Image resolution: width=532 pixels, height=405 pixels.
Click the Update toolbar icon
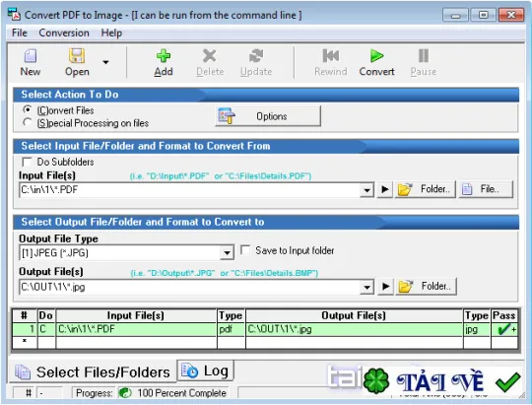256,56
